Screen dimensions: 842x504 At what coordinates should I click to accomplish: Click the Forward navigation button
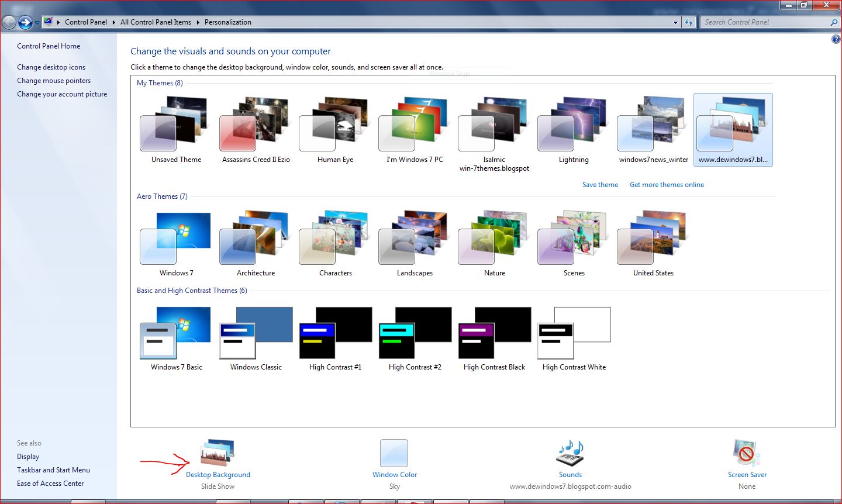[25, 22]
